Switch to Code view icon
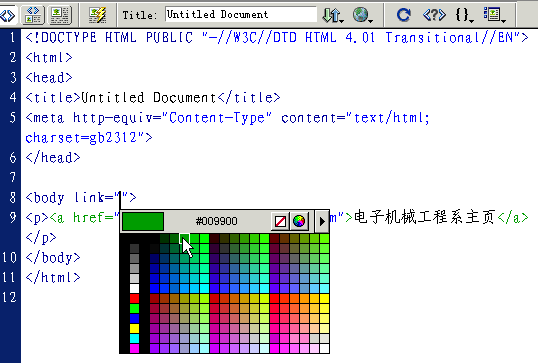 click(x=8, y=15)
